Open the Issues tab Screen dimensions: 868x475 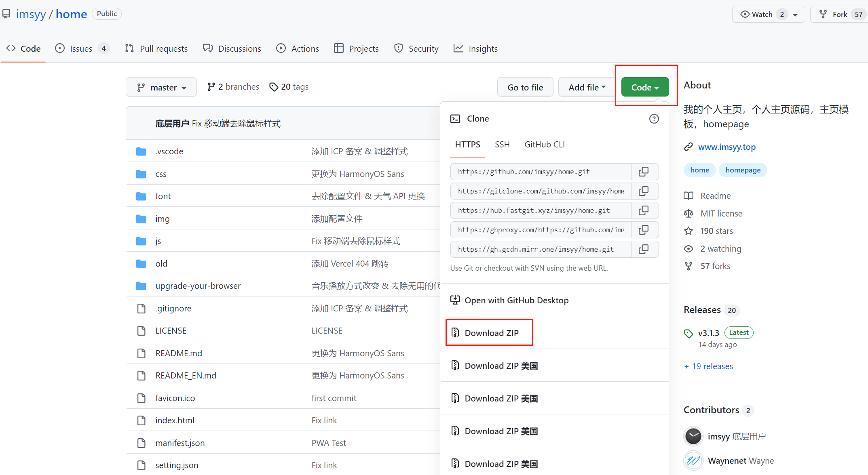tap(81, 48)
